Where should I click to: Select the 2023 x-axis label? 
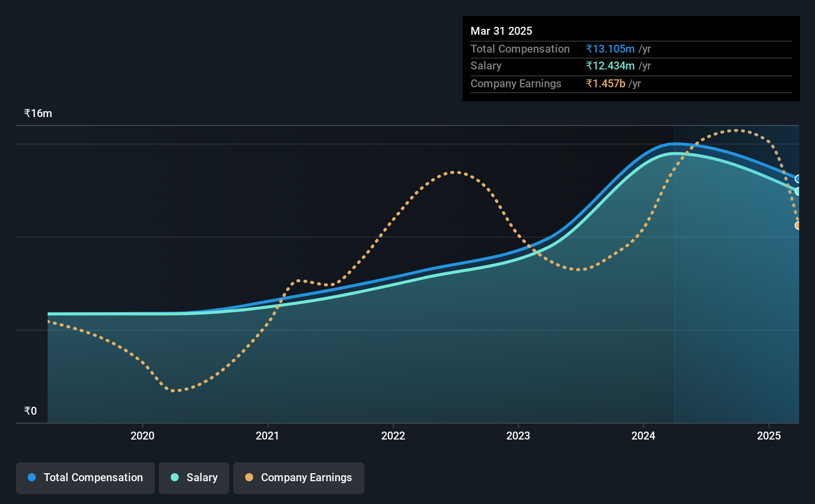coord(518,436)
